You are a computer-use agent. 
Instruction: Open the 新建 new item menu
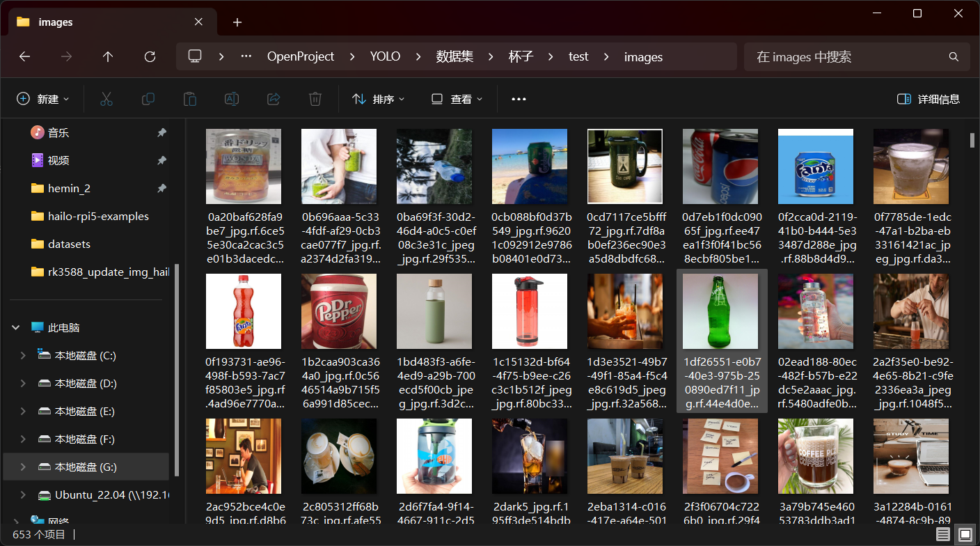(x=43, y=99)
